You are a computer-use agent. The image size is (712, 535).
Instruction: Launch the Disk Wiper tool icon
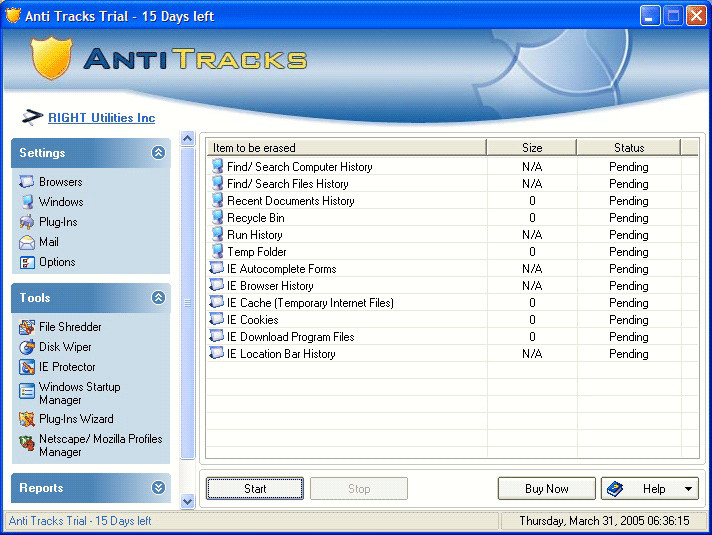[27, 347]
